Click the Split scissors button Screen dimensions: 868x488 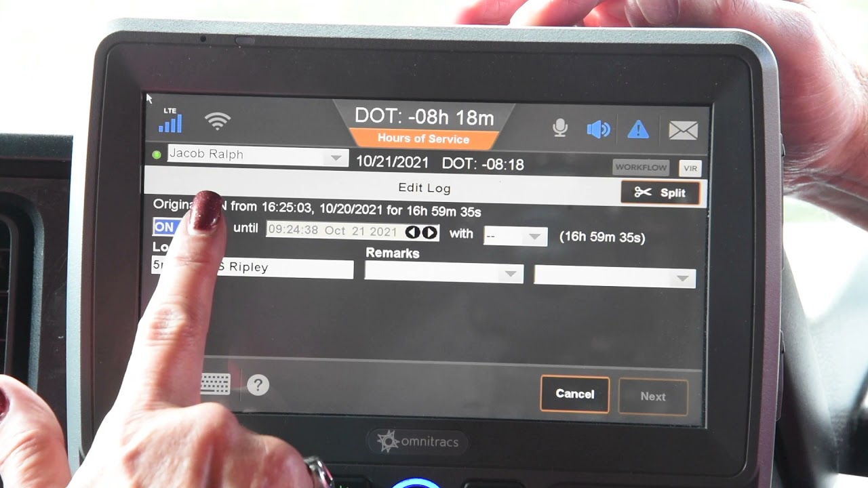(660, 192)
